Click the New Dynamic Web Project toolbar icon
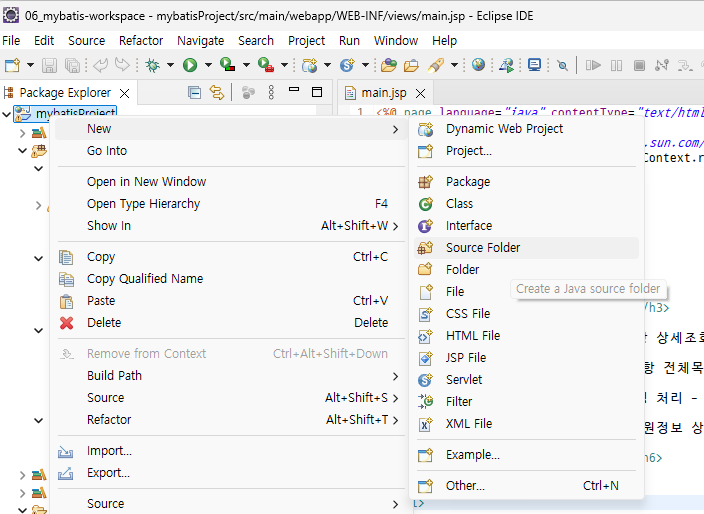The width and height of the screenshot is (704, 514). (x=310, y=66)
